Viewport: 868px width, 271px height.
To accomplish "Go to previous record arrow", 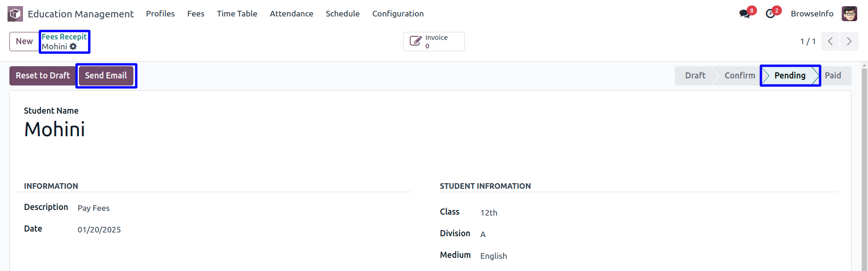I will (830, 41).
